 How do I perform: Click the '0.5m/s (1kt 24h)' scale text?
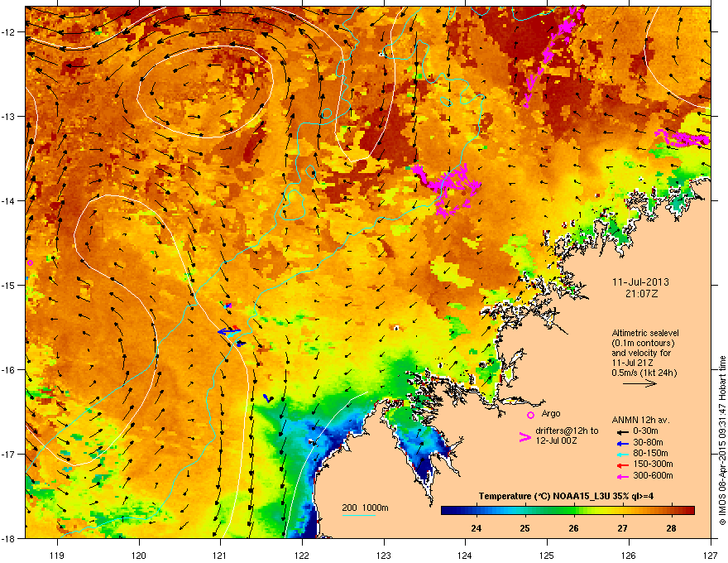point(644,373)
